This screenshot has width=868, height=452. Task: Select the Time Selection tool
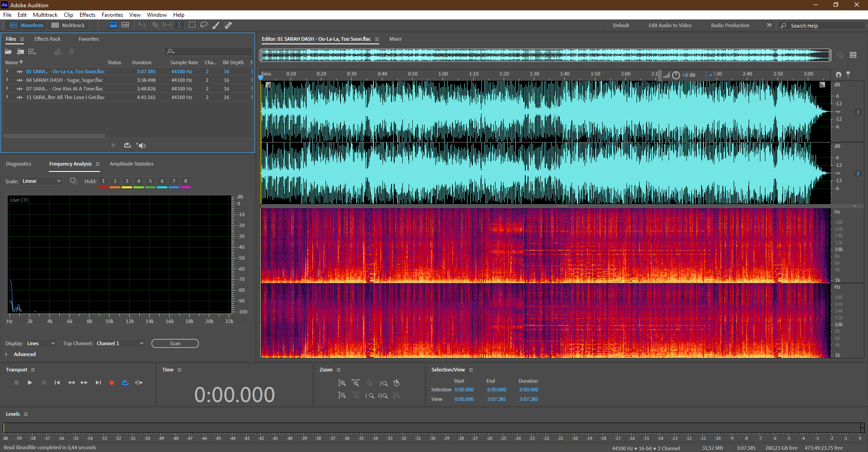pos(179,25)
